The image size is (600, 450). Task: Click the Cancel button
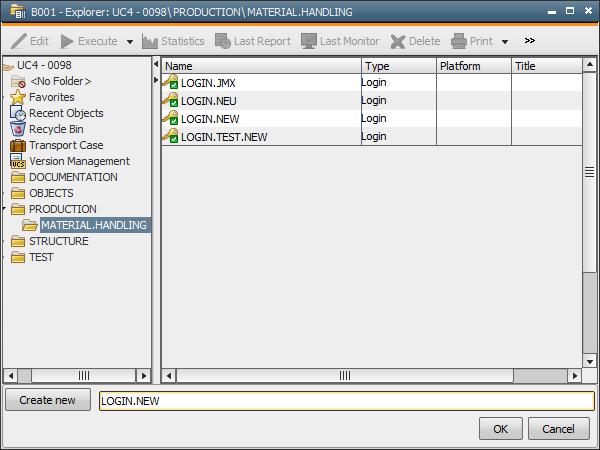point(558,429)
